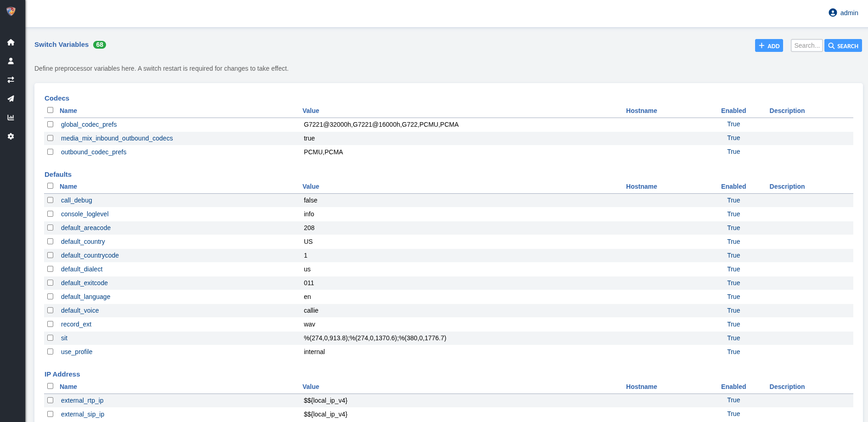Open the admin user menu

tap(849, 13)
